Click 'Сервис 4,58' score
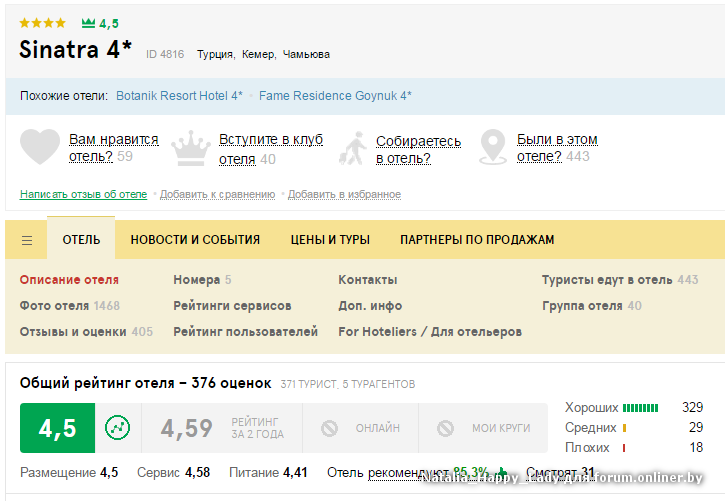725x501 pixels. coord(173,472)
